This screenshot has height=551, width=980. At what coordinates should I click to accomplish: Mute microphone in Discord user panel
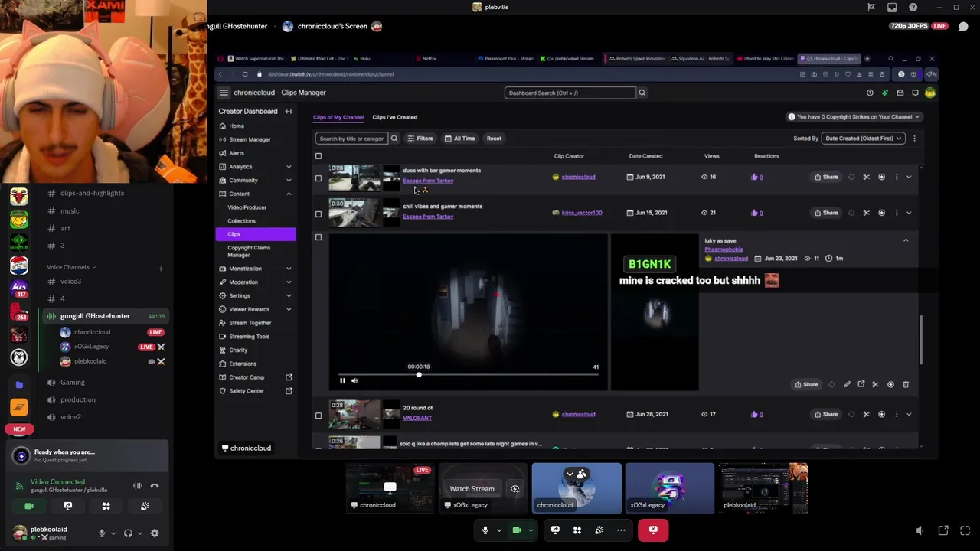[102, 533]
